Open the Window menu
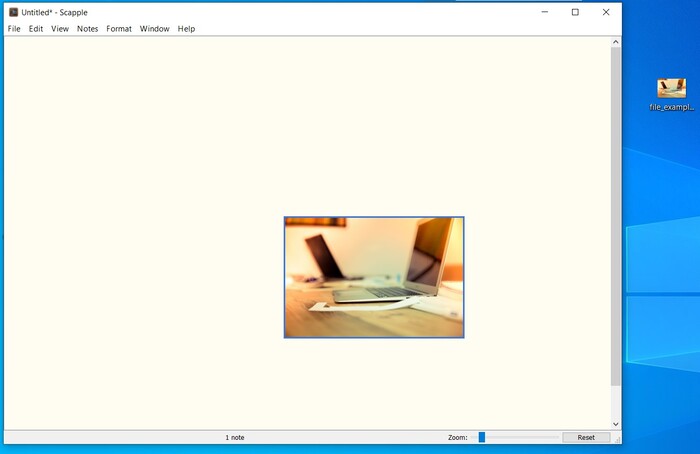 coord(154,29)
